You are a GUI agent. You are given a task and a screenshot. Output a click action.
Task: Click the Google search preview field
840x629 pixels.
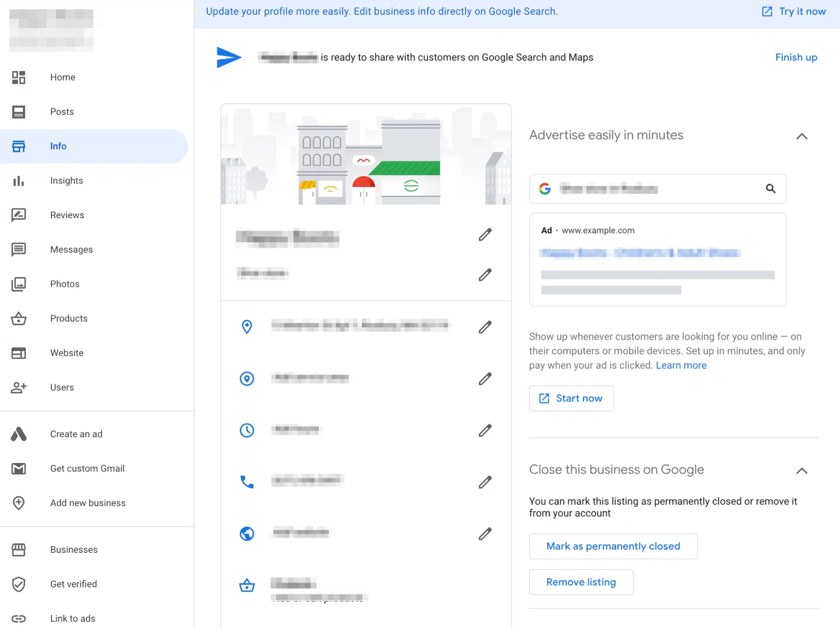(658, 189)
